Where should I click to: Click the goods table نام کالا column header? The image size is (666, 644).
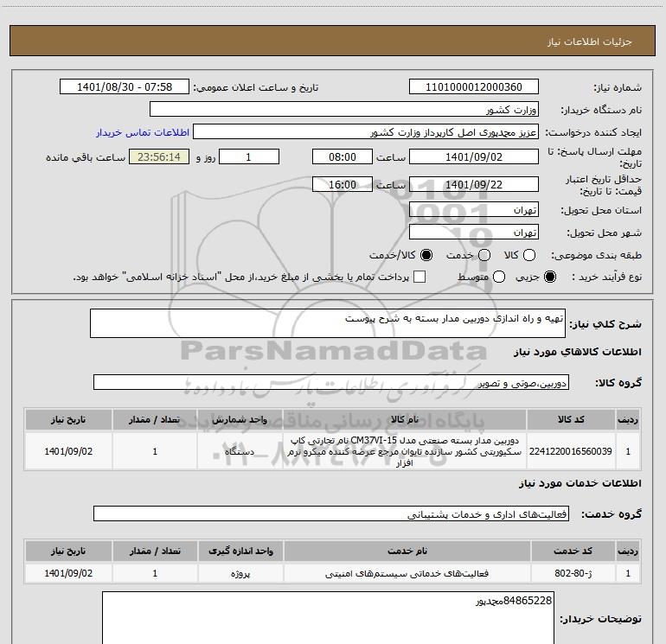405,419
